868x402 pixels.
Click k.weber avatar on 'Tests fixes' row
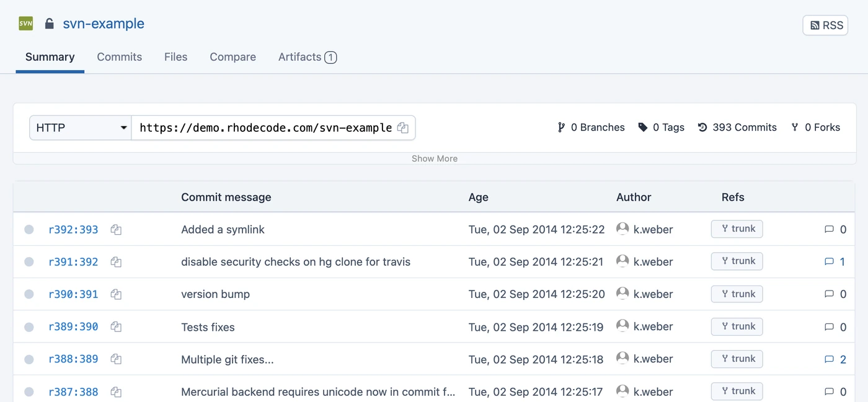tap(622, 326)
